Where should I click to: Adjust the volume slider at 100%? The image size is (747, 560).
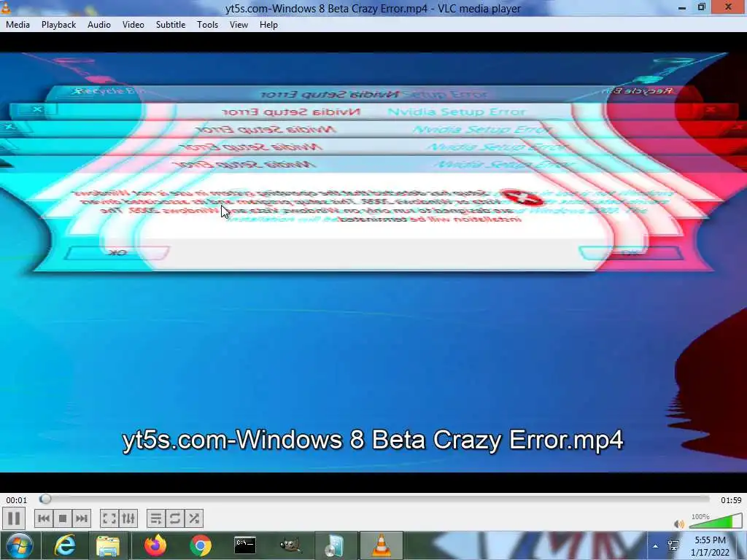coord(716,521)
